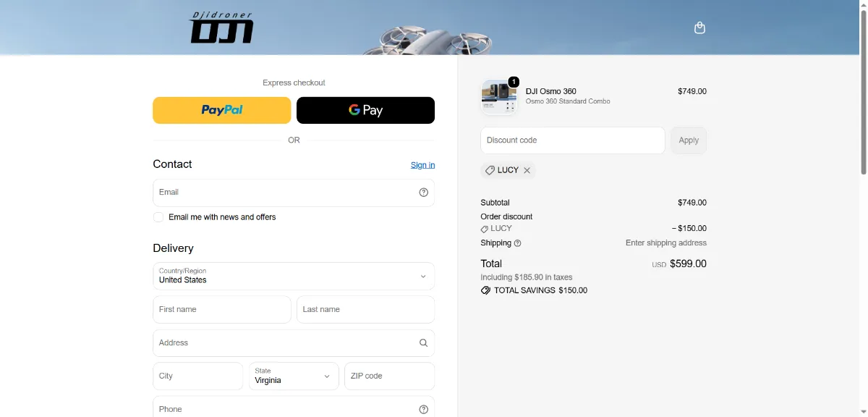This screenshot has height=417, width=868.
Task: Click the Apply discount button
Action: click(x=689, y=140)
